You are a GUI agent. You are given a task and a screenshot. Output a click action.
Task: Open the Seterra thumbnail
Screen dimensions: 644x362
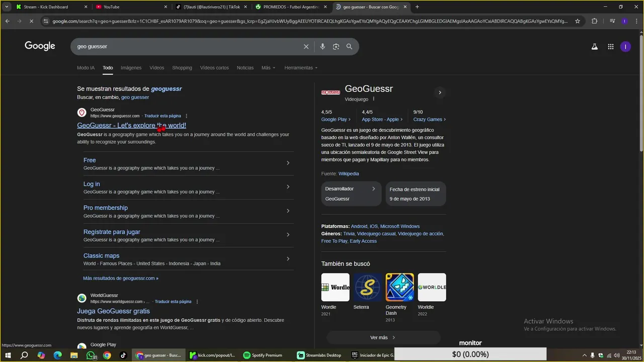tap(367, 287)
